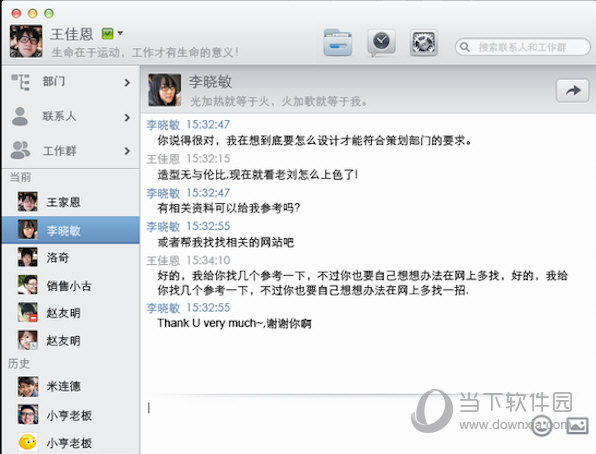Click the window's green zoom button
The image size is (596, 454).
49,14
